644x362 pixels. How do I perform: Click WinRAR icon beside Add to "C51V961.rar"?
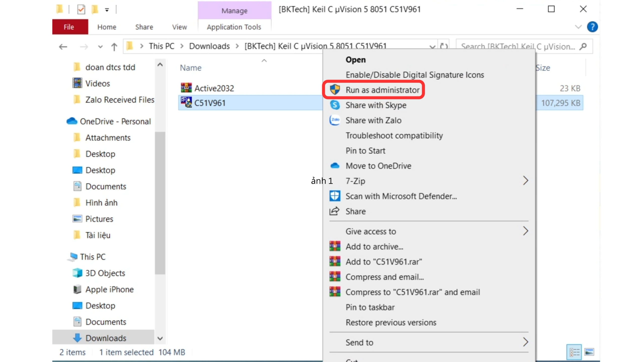(x=335, y=261)
